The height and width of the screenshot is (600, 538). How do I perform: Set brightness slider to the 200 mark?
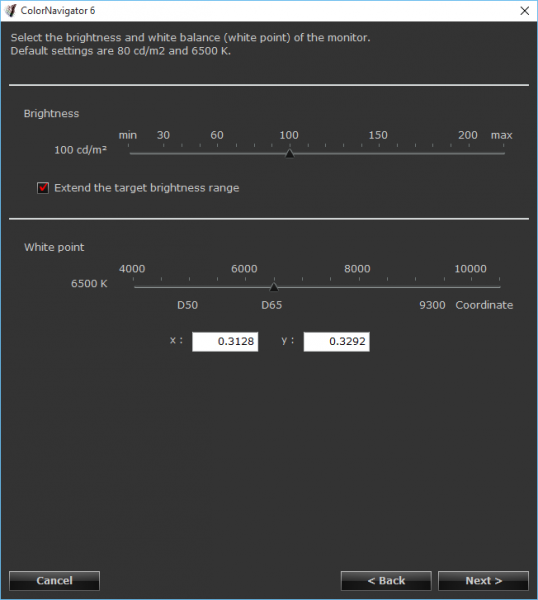[x=468, y=153]
